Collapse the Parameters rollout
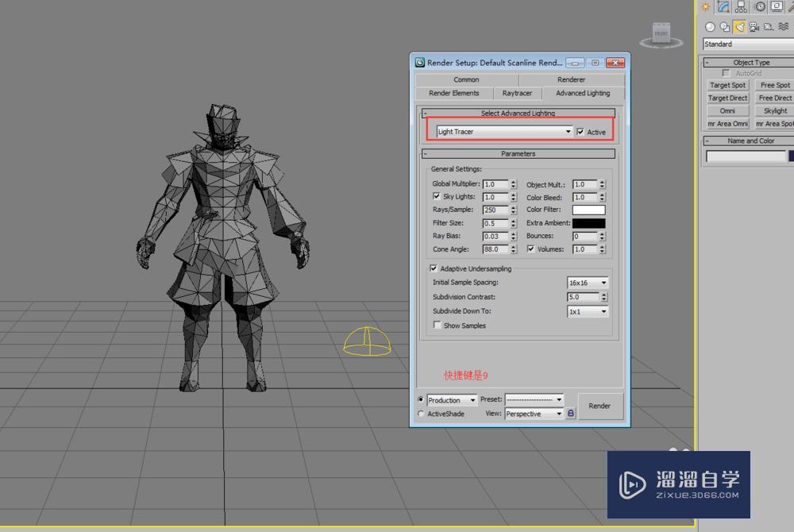The image size is (794, 532). click(518, 153)
